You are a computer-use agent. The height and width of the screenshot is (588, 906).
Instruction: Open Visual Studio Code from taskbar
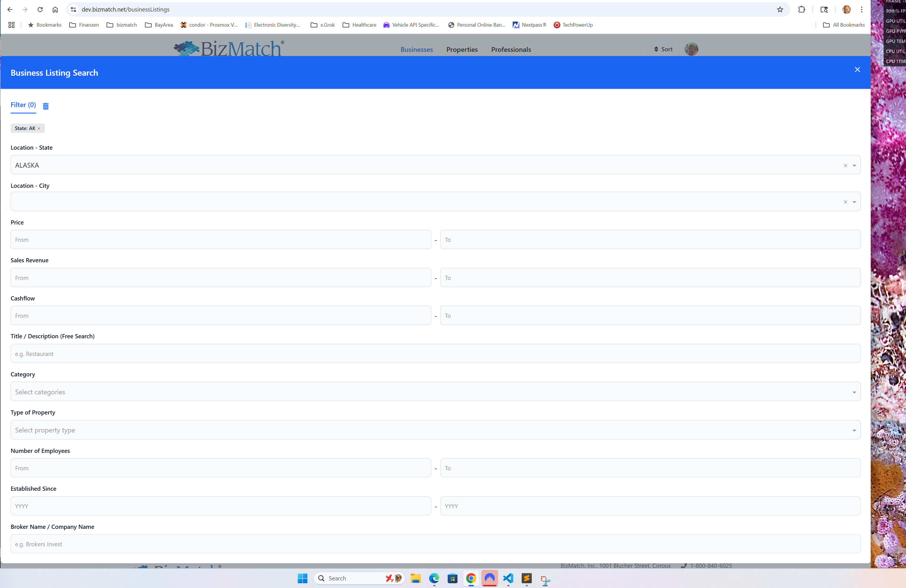click(x=508, y=578)
